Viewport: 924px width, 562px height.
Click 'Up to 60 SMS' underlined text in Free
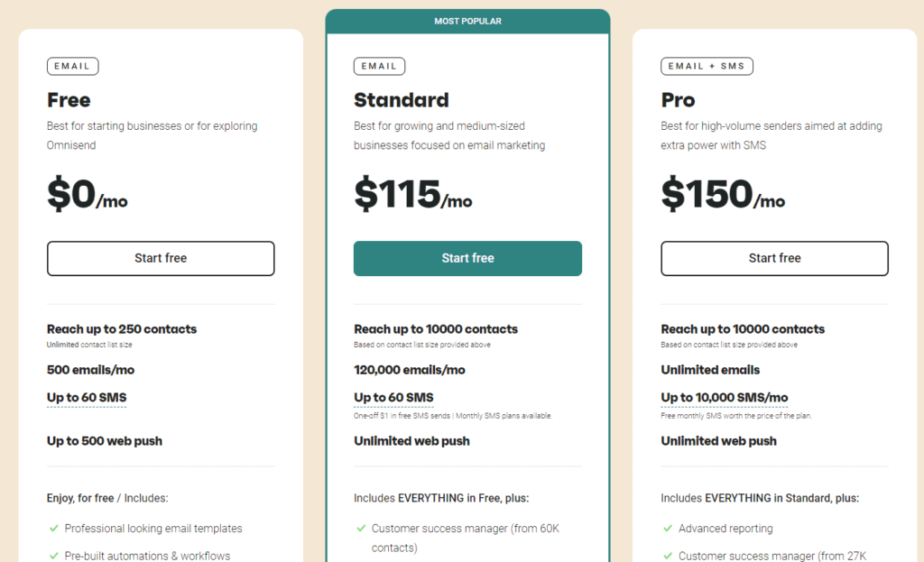click(x=87, y=398)
